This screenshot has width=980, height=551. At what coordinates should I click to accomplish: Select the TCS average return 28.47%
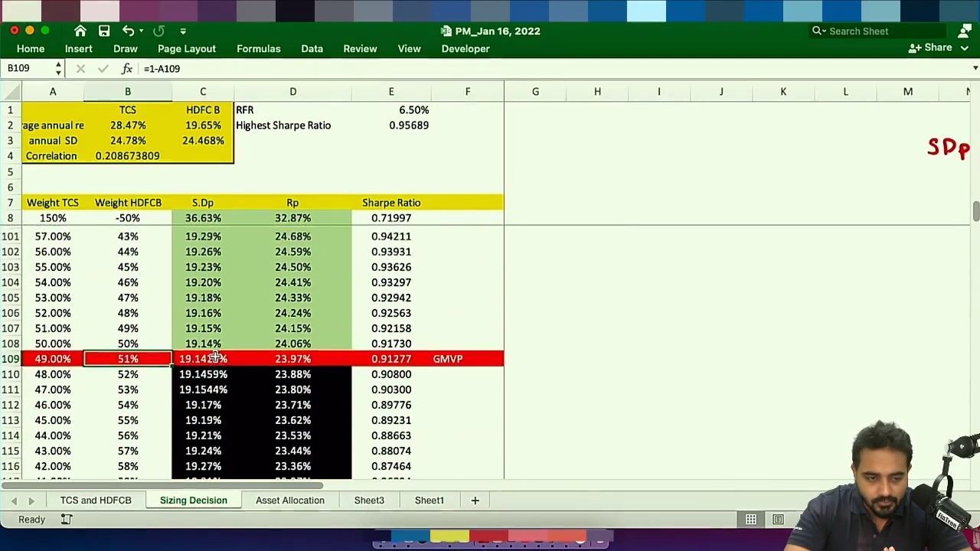(x=128, y=126)
